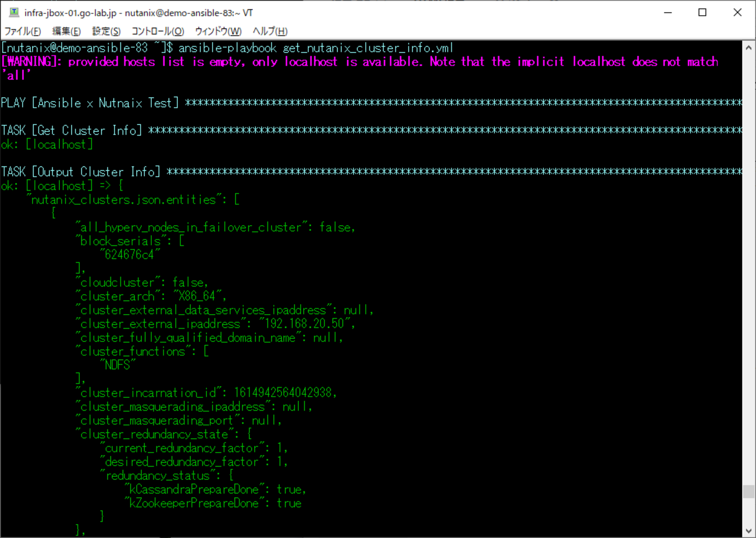Click the nutanix_clusters.json.entities key
The width and height of the screenshot is (756, 538).
point(124,199)
